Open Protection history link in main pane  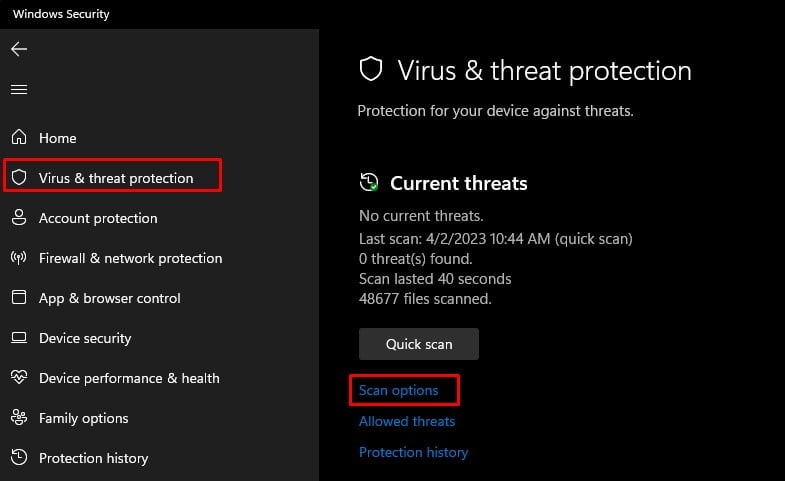point(413,452)
